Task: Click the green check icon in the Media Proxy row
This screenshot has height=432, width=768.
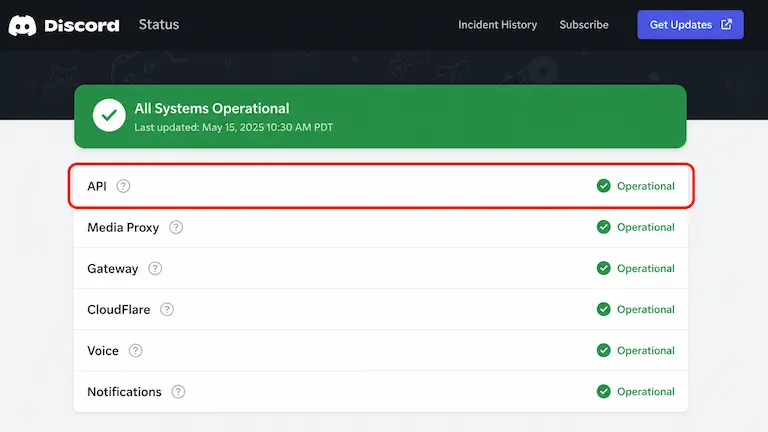Action: click(603, 227)
